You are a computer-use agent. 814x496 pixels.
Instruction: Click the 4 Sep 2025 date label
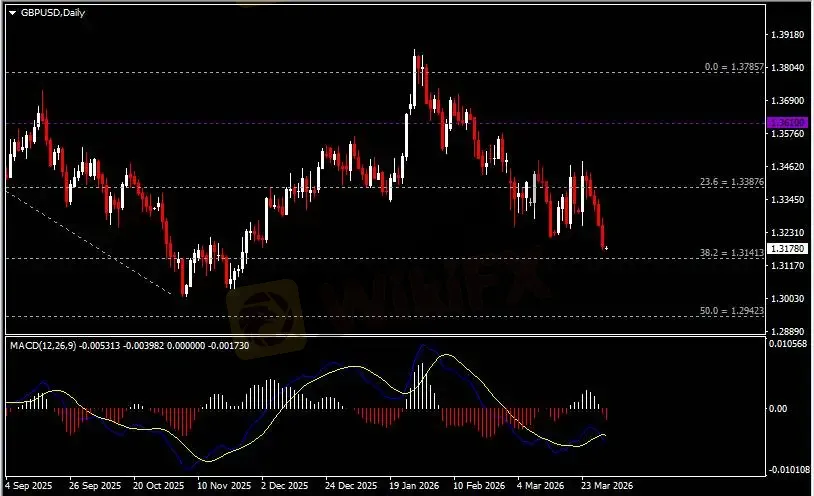coord(29,486)
